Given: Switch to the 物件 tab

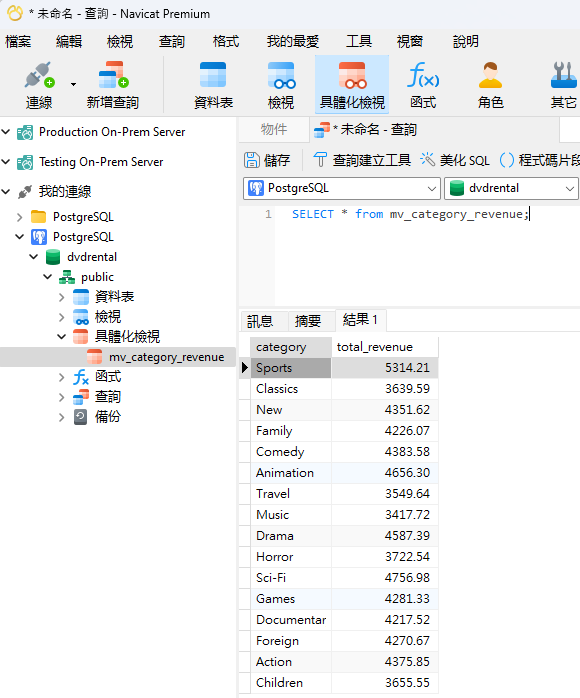Looking at the screenshot, I should point(273,130).
